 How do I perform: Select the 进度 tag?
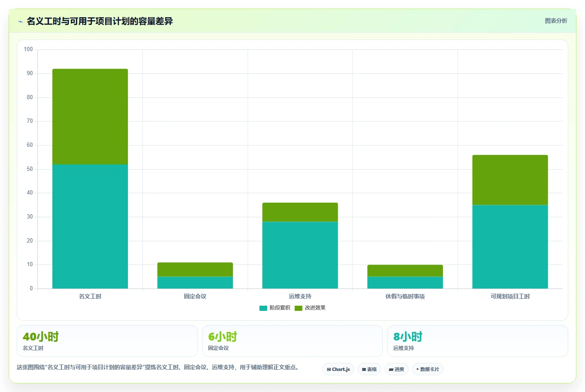point(397,369)
